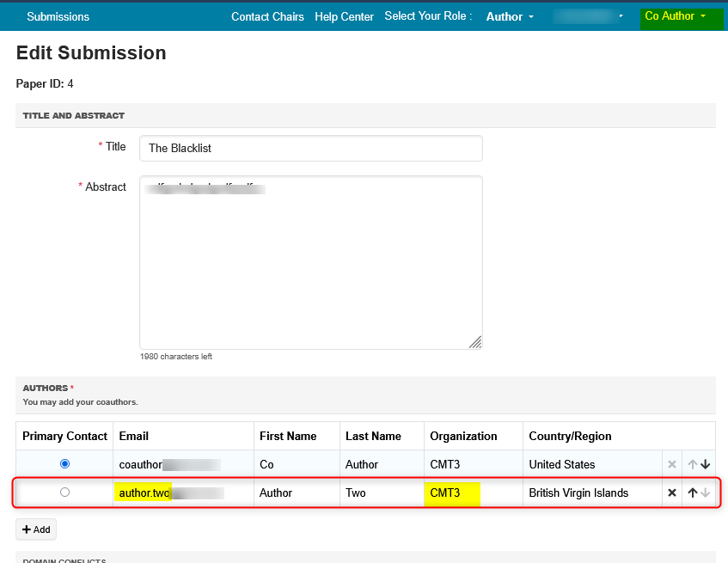
Task: Remove the Author Two row with X icon
Action: 672,493
